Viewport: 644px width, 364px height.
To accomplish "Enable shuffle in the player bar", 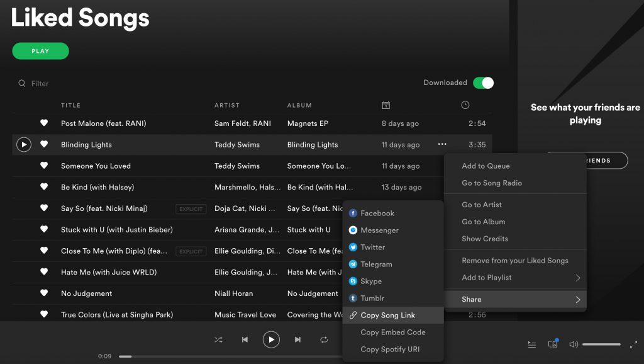I will tap(218, 339).
